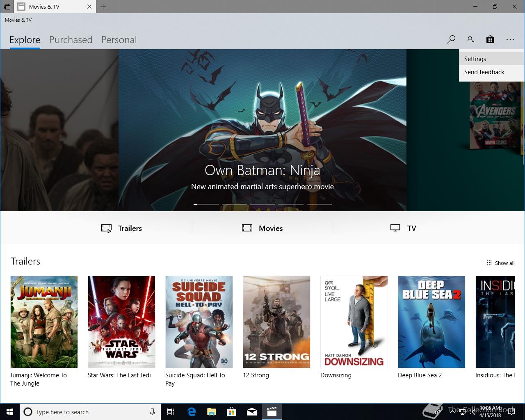Select fifth carousel slide indicator
The image size is (525, 420).
click(x=319, y=204)
